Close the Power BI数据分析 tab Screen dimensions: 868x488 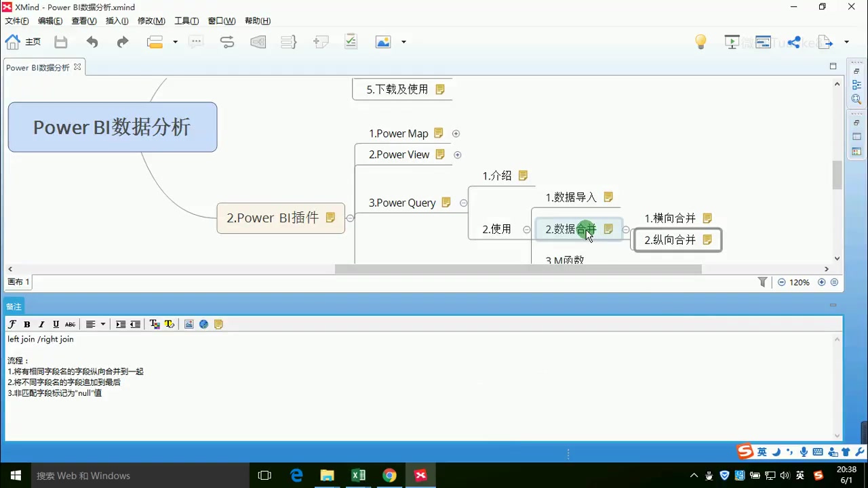[x=77, y=67]
